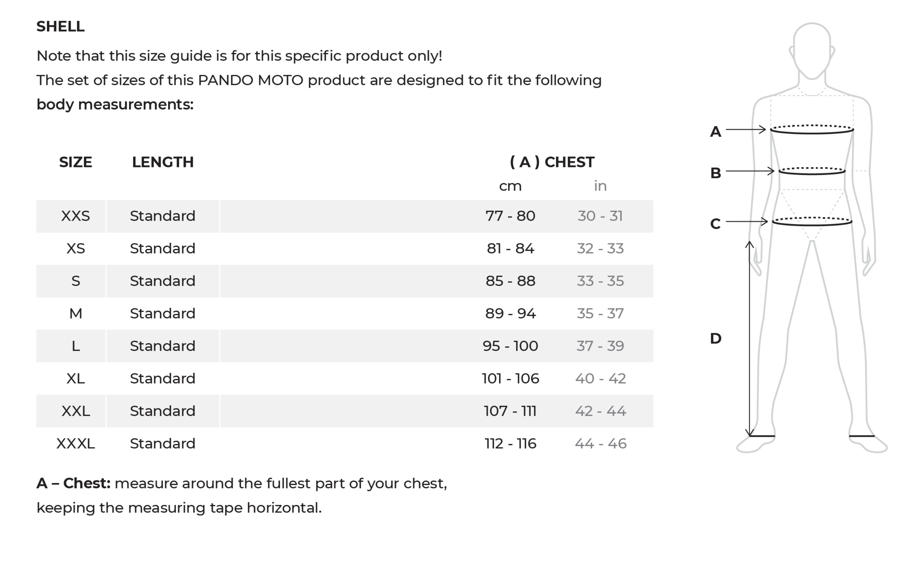The image size is (924, 566).
Task: Click the letter C marker beside the body diagram
Action: 715,223
